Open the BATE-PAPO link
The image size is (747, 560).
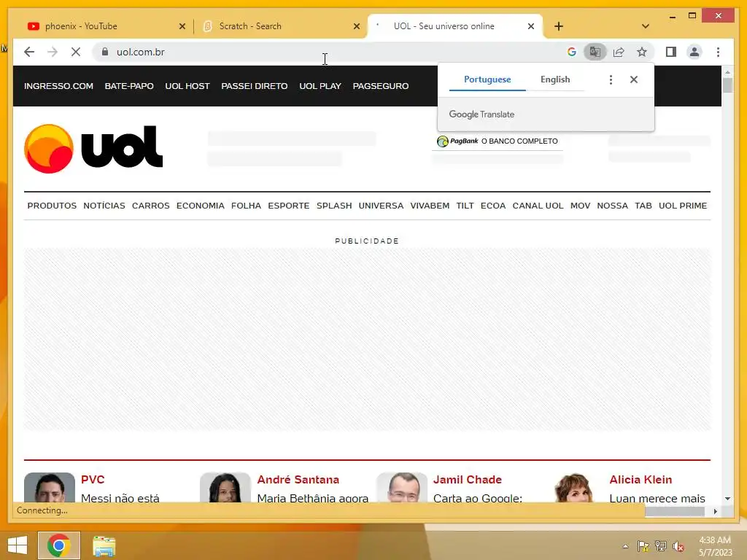click(129, 86)
